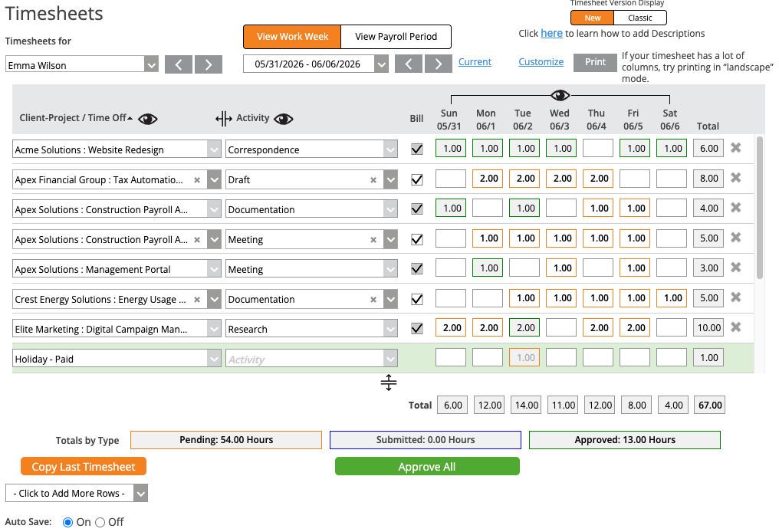Open the Research activity dropdown
The height and width of the screenshot is (532, 779).
[390, 328]
